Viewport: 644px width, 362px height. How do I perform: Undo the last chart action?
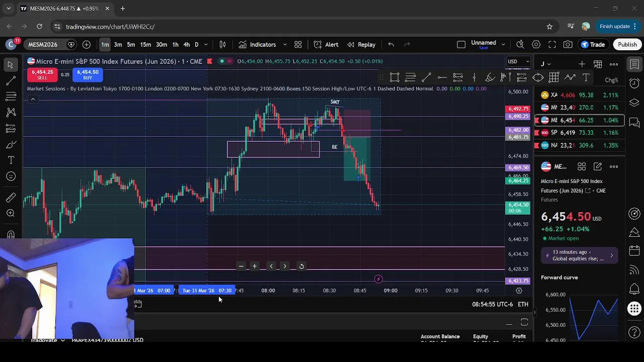(391, 44)
